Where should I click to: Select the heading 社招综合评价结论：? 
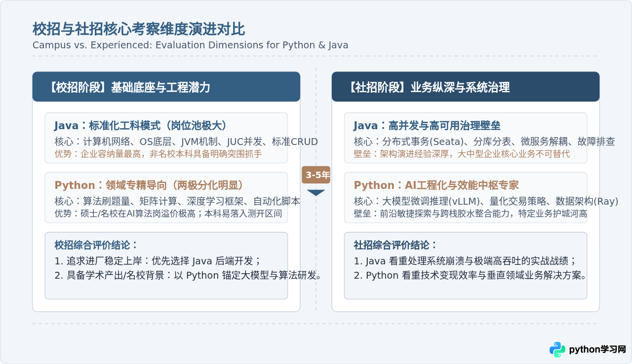tap(395, 245)
